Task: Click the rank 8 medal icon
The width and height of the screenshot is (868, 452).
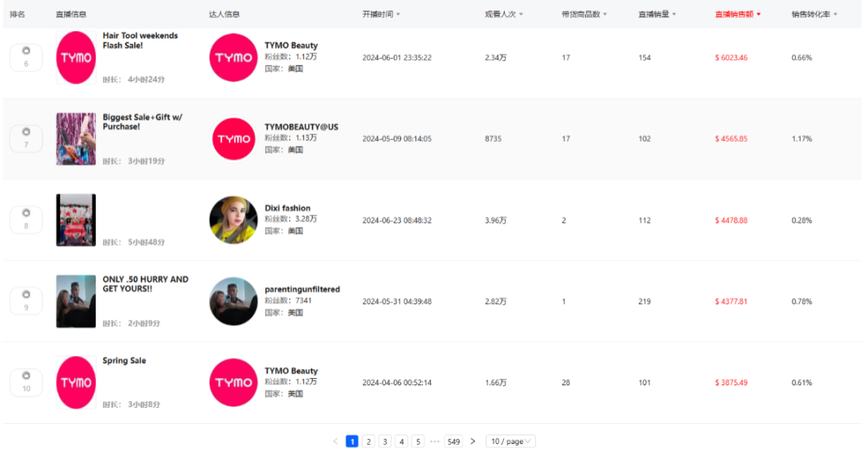Action: (26, 213)
